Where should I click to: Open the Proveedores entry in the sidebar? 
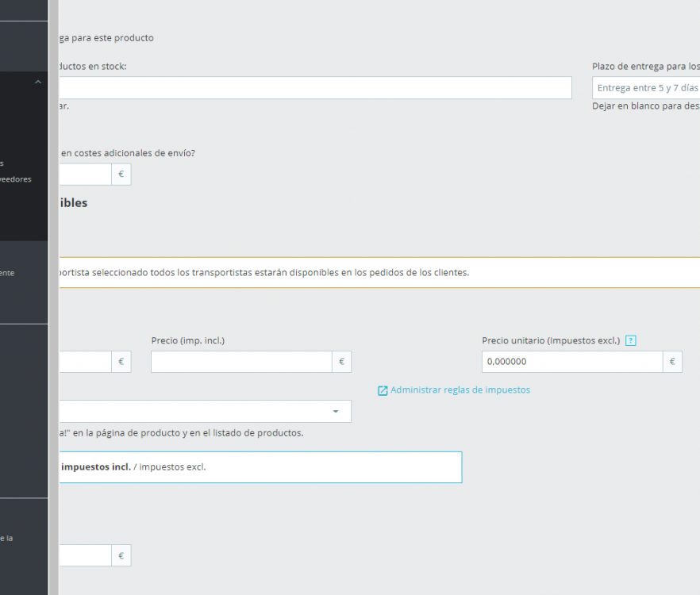[x=16, y=178]
